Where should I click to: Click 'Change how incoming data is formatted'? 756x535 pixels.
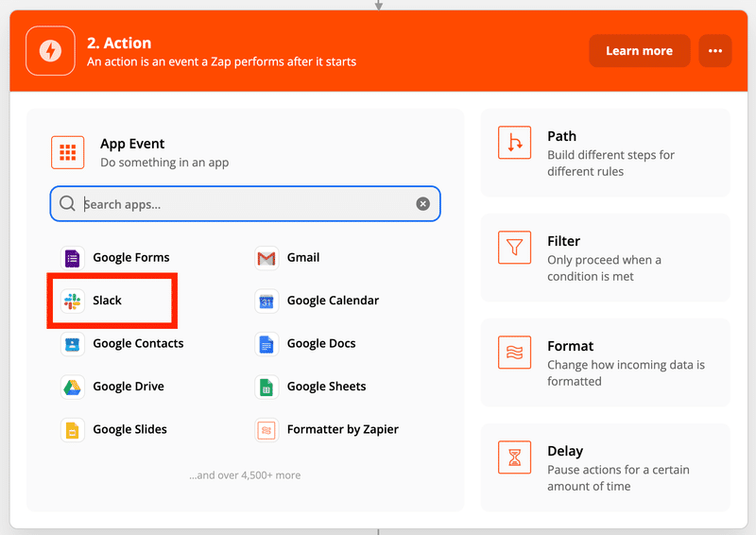(x=626, y=373)
